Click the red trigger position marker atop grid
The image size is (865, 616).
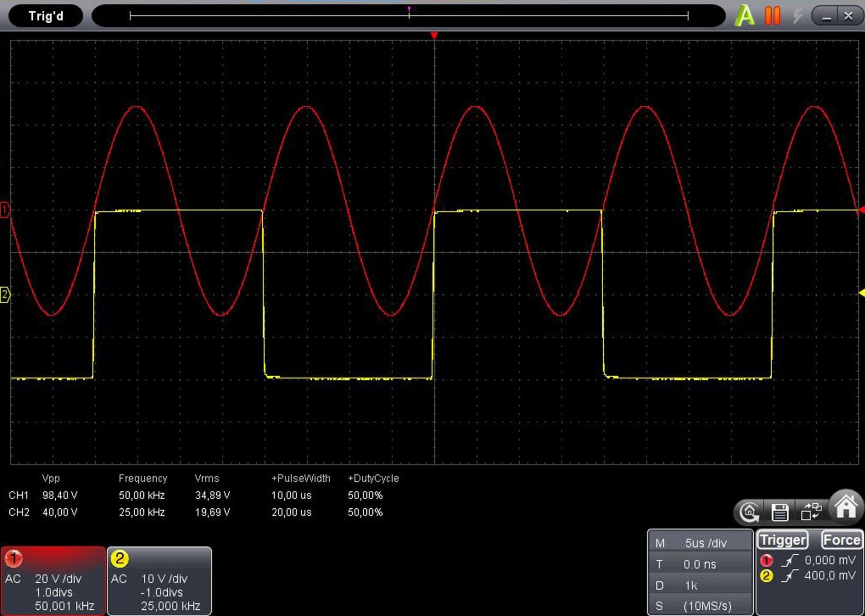[434, 36]
